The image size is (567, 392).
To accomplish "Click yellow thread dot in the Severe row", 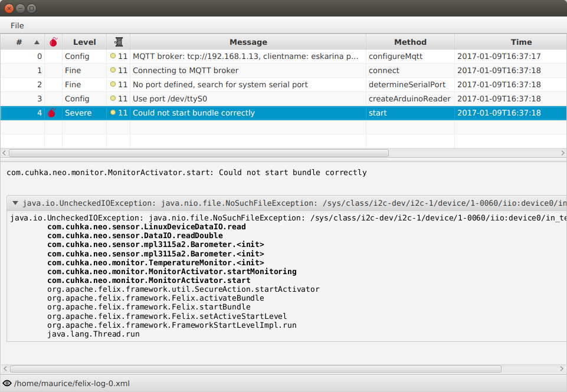I will pos(113,113).
